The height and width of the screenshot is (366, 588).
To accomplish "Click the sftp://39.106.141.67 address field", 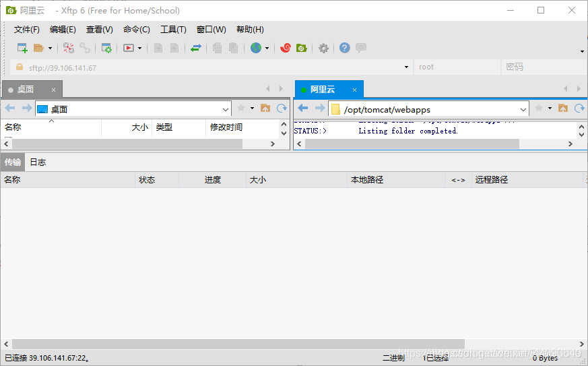I will point(210,67).
